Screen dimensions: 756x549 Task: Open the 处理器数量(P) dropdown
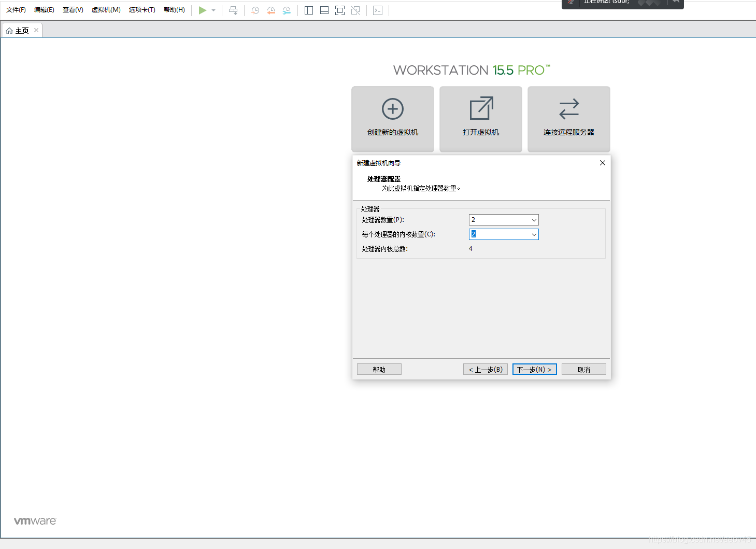(x=504, y=220)
